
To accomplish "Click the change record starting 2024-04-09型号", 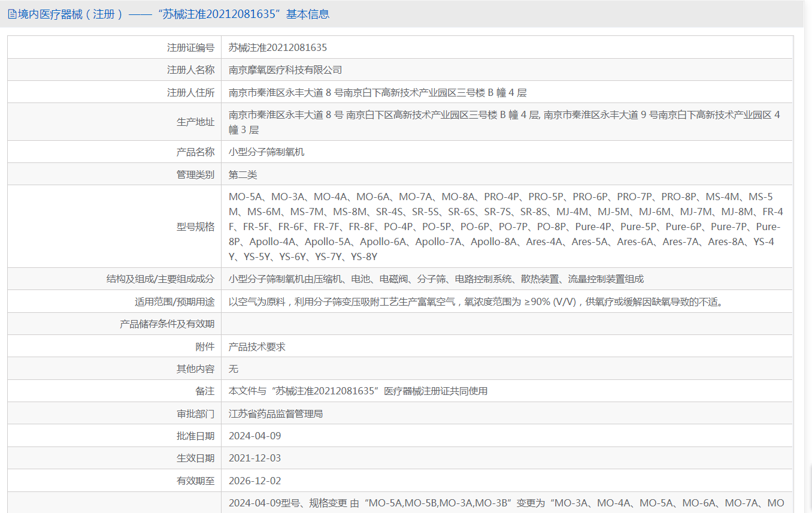I will click(x=507, y=503).
